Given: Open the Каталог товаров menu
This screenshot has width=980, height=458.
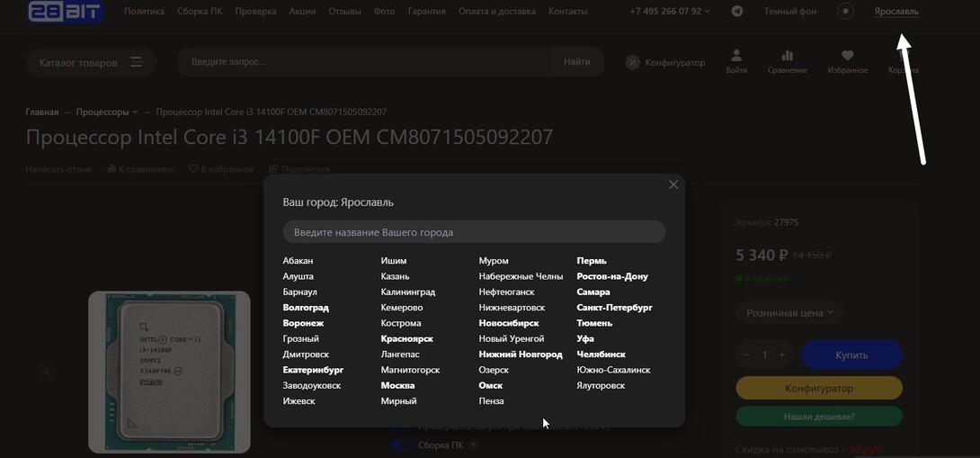Looking at the screenshot, I should pos(90,62).
